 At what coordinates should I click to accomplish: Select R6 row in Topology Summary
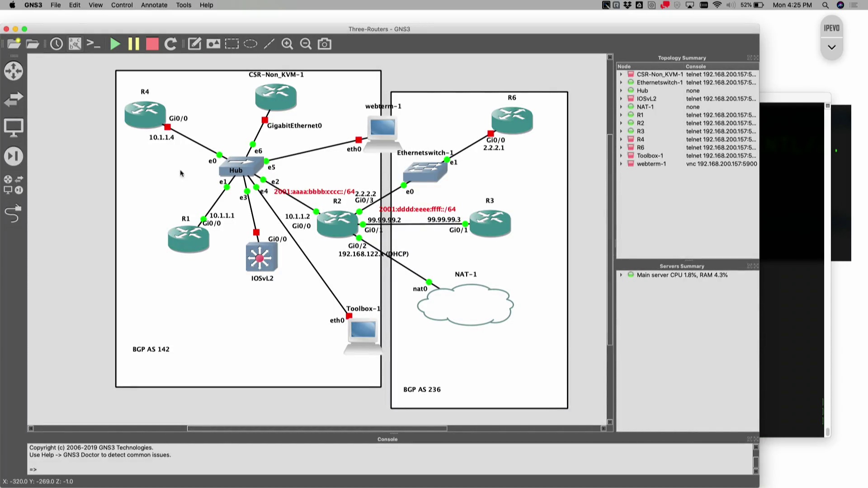pos(688,147)
